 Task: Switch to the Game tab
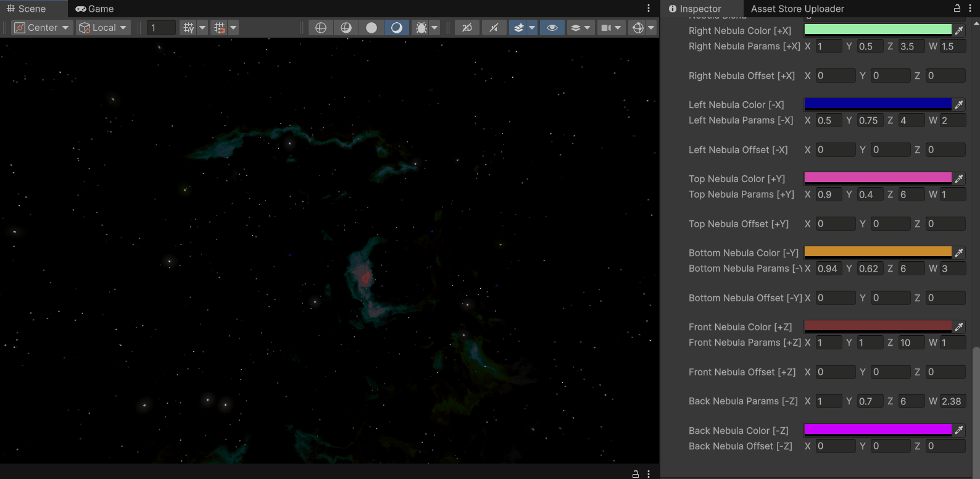tap(94, 9)
